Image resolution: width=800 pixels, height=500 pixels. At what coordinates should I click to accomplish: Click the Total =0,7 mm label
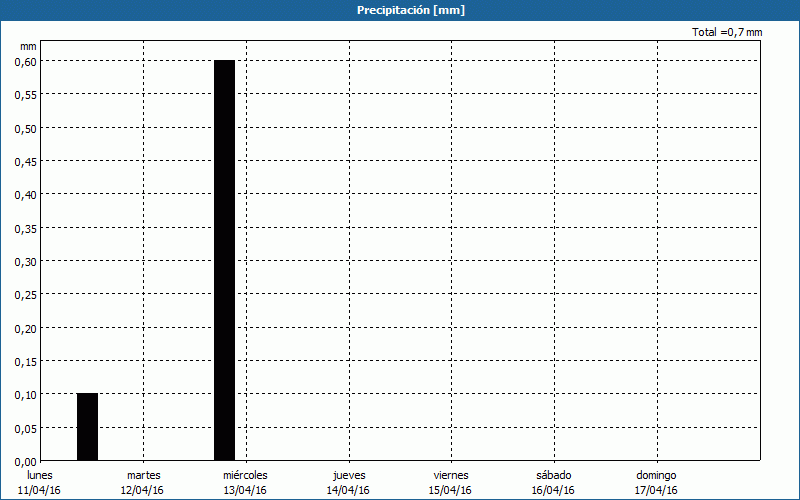727,33
